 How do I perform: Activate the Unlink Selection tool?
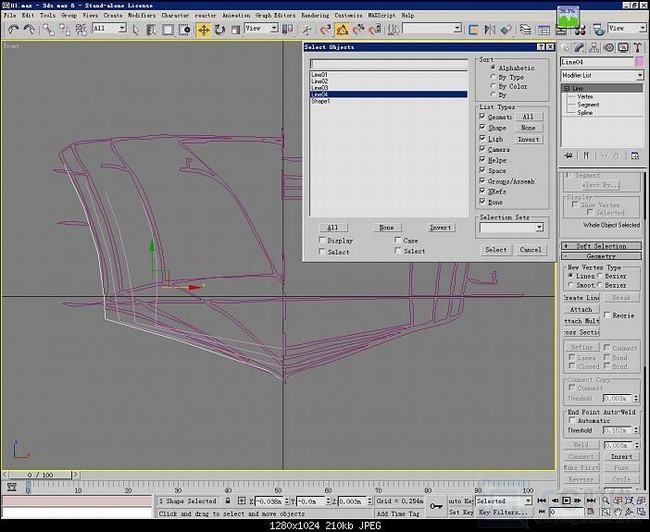coord(65,29)
